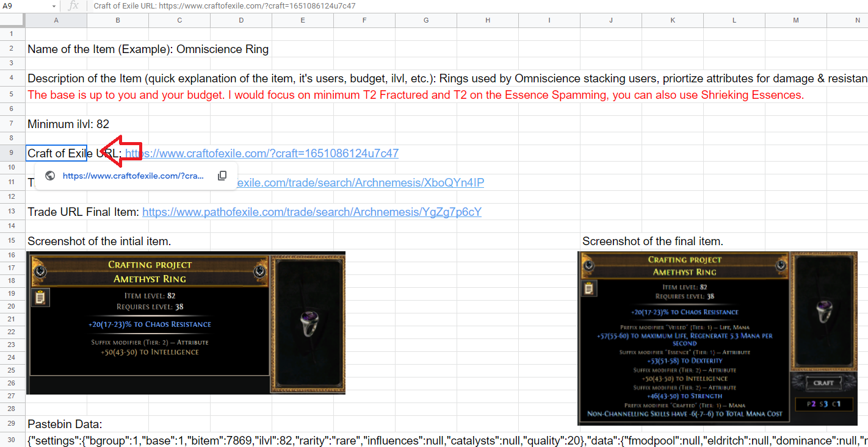The height and width of the screenshot is (447, 868).
Task: Click the formula bar text
Action: [x=225, y=6]
